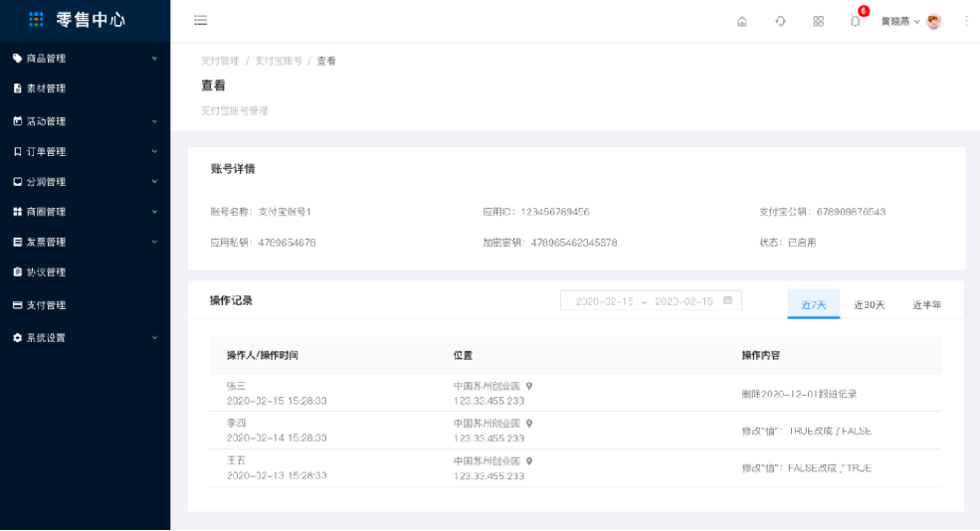Click the gear icon for 系统设置

pos(18,337)
